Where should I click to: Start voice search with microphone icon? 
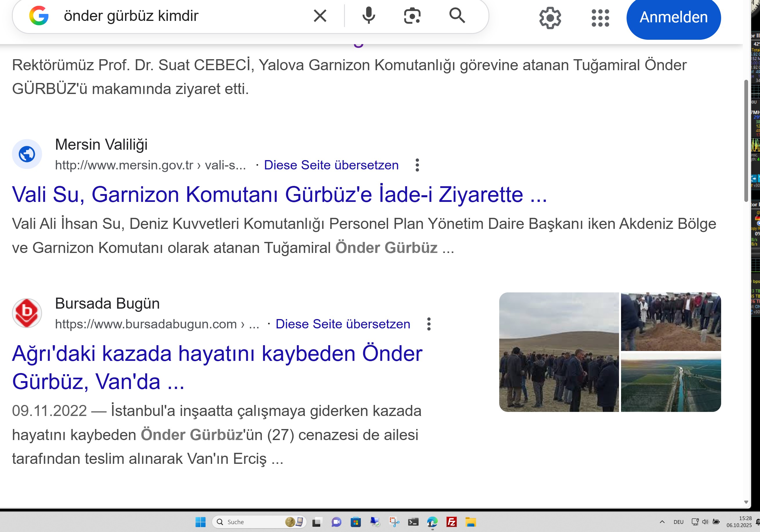[368, 16]
